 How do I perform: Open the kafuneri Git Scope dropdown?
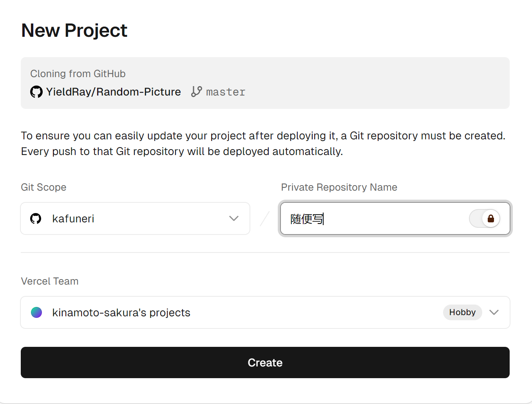click(x=135, y=218)
